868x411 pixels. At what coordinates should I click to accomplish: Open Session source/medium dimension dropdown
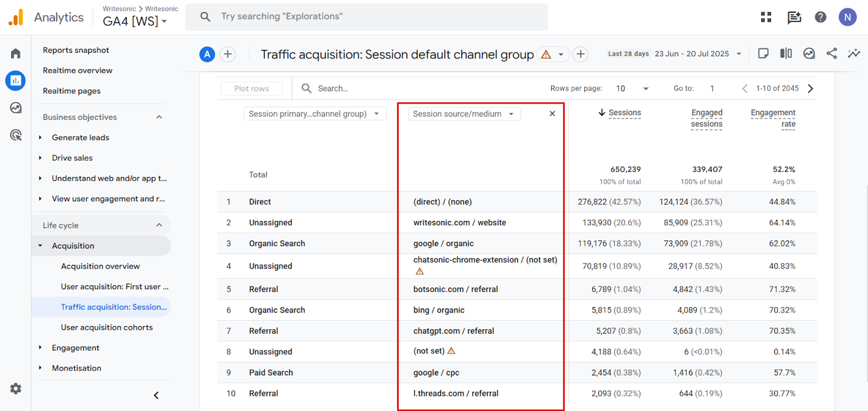point(464,114)
